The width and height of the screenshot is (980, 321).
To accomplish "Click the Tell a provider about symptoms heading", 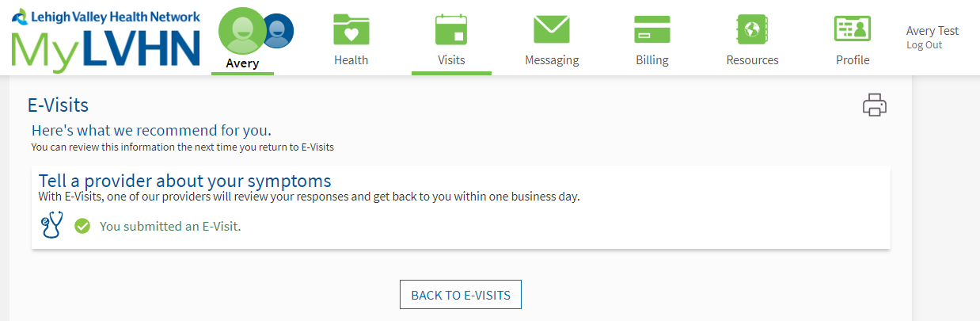I will [x=184, y=180].
